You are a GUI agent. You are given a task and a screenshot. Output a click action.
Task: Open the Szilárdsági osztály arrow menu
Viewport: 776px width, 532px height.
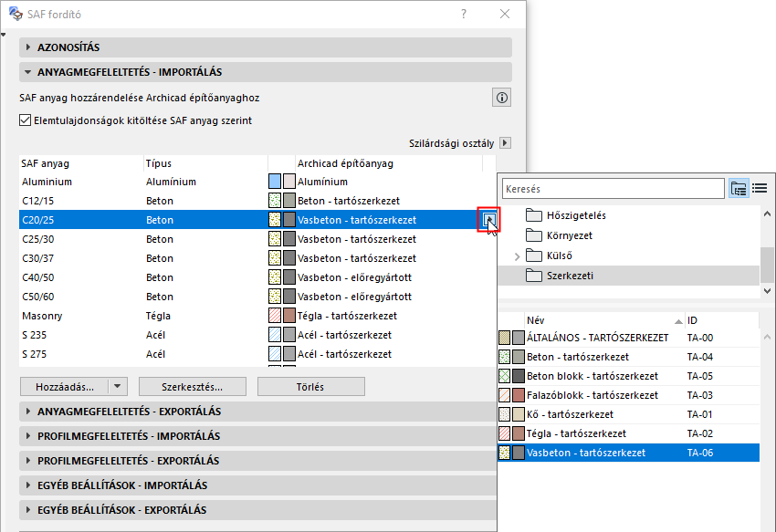point(505,143)
